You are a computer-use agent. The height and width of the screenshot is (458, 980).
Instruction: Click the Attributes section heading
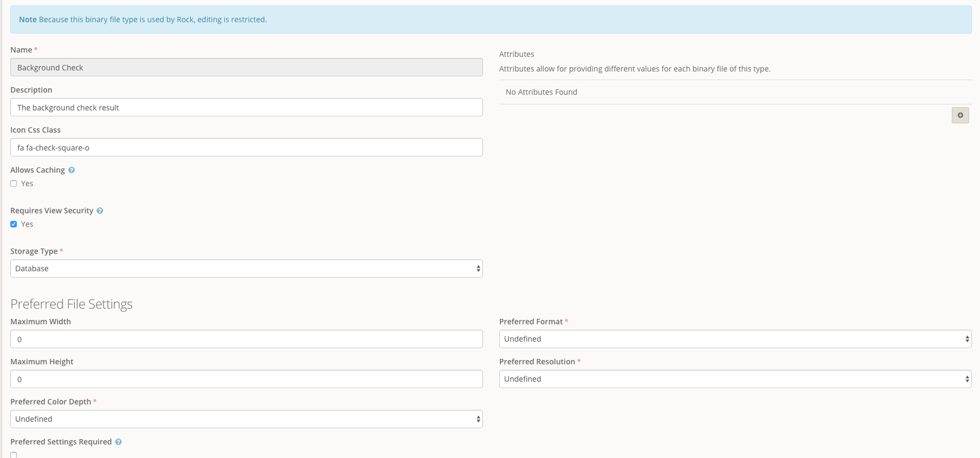pyautogui.click(x=516, y=54)
